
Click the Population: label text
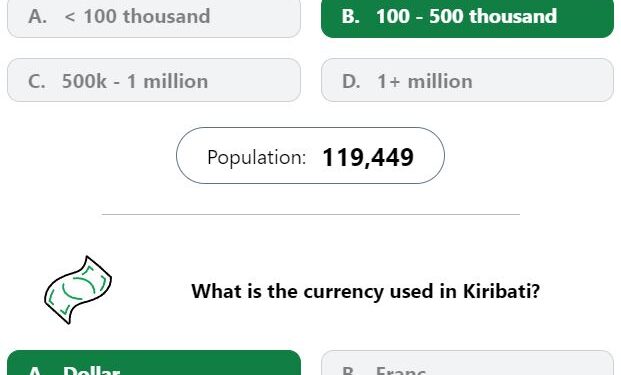[257, 158]
